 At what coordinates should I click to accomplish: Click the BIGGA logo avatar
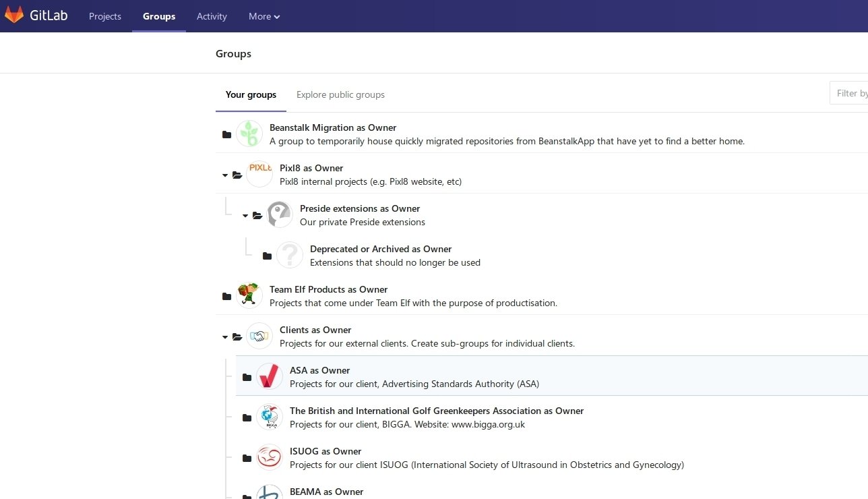(x=270, y=417)
